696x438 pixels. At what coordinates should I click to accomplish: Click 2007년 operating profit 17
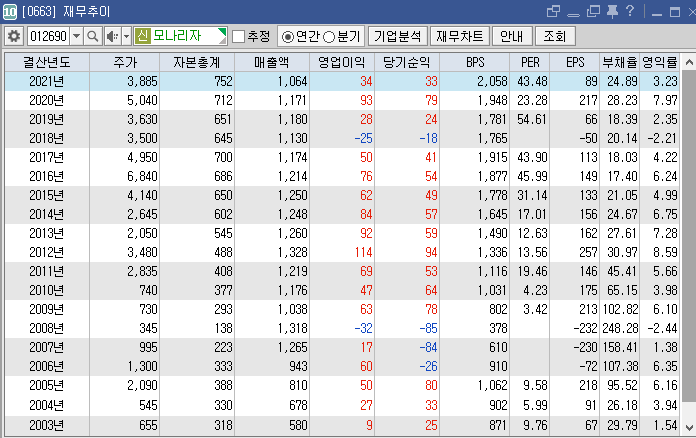click(366, 347)
